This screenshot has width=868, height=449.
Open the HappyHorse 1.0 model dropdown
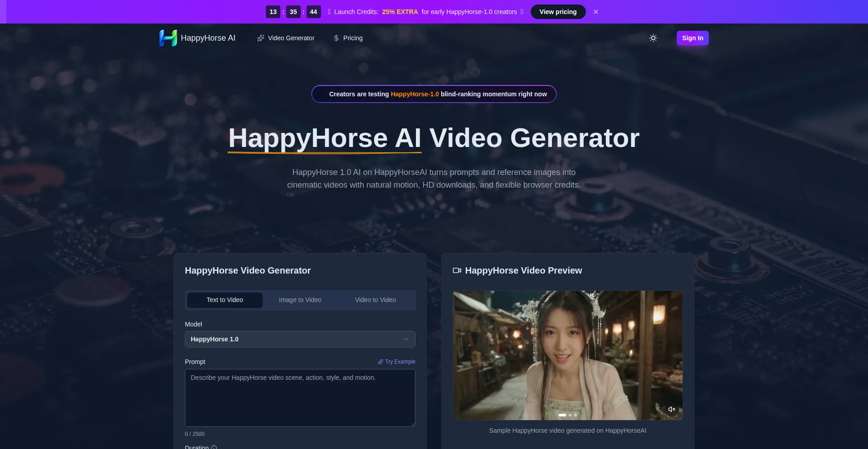[300, 339]
